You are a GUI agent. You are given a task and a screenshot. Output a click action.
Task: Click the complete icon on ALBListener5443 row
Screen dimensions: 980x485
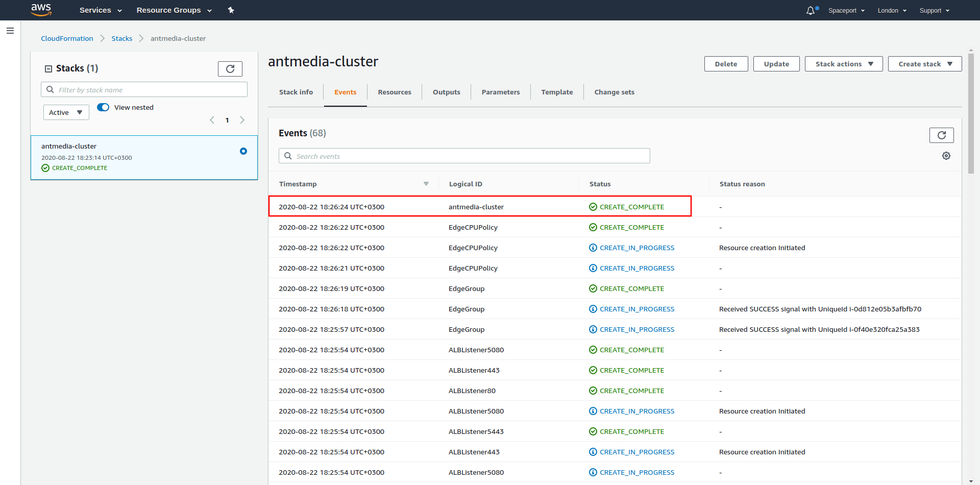point(593,431)
